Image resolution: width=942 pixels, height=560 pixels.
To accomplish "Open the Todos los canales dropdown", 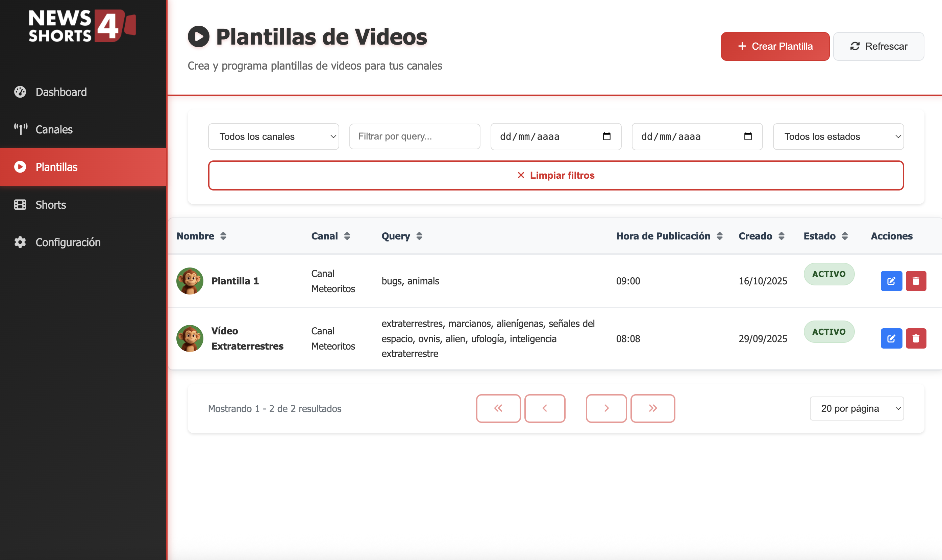I will click(273, 136).
